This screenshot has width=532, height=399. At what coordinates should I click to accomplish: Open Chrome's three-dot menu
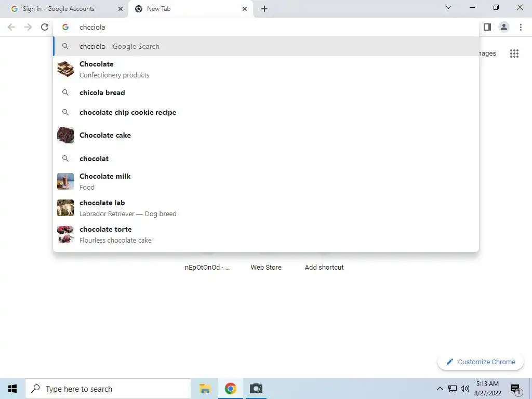(521, 27)
